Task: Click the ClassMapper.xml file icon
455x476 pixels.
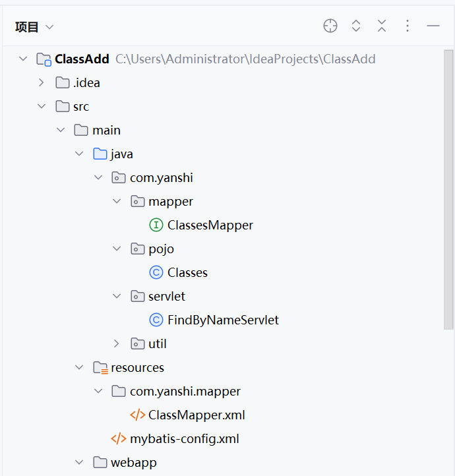Action: pos(138,415)
